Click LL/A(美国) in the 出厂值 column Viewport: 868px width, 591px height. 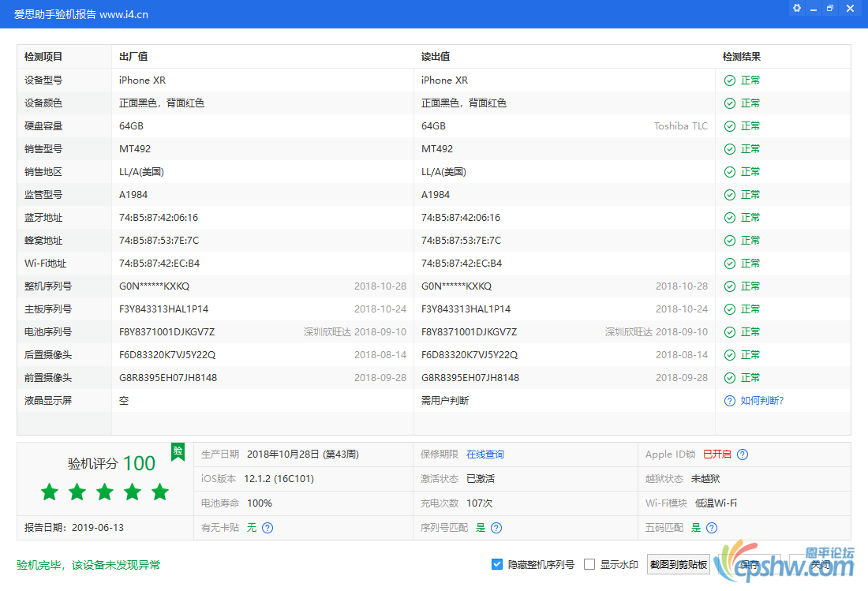pos(142,172)
